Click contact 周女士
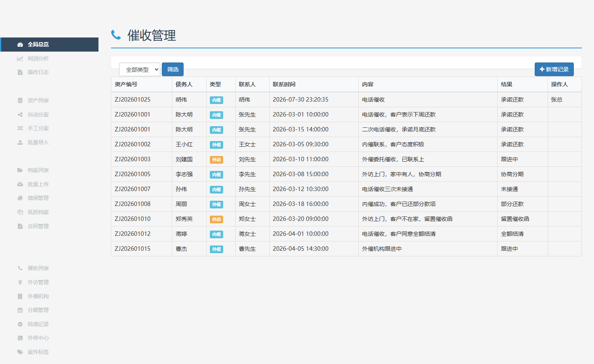The width and height of the screenshot is (594, 364). point(247,204)
